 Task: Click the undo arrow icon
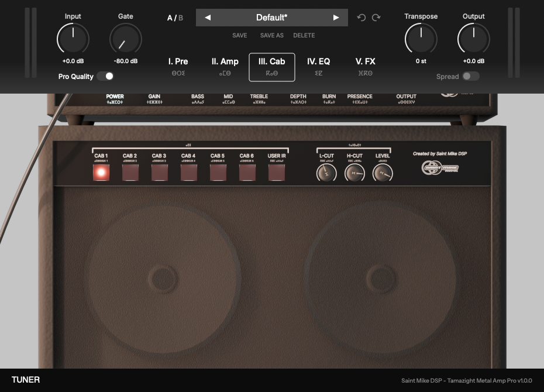[361, 18]
